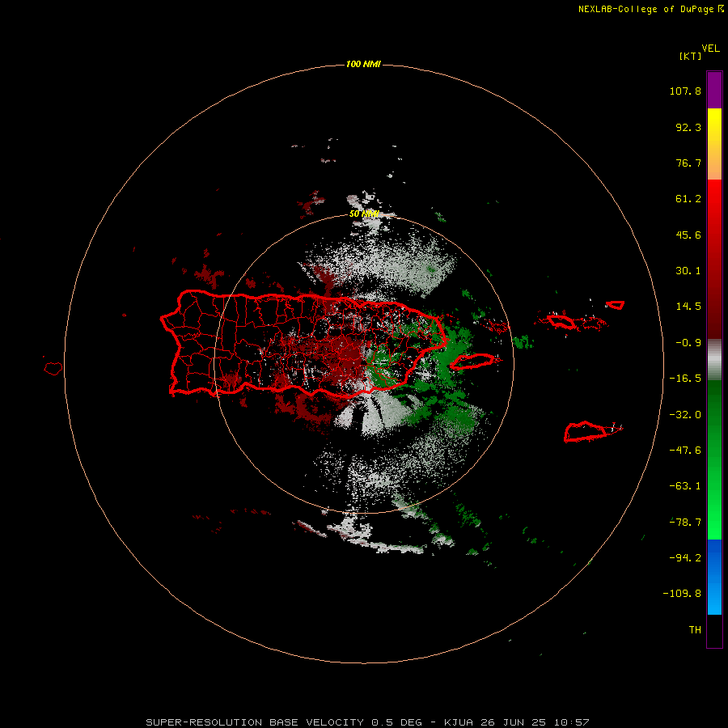728x728 pixels.
Task: Pick the purple segment of the velocity color bar
Action: click(x=714, y=90)
